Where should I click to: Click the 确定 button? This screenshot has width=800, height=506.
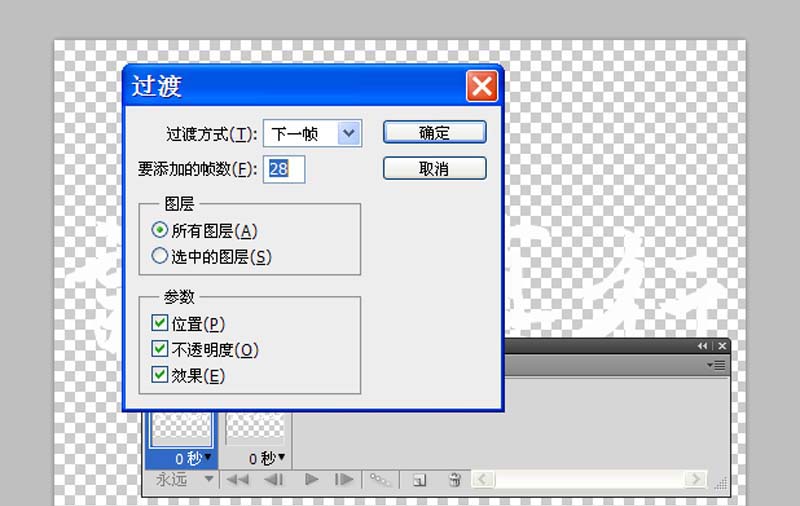click(435, 133)
